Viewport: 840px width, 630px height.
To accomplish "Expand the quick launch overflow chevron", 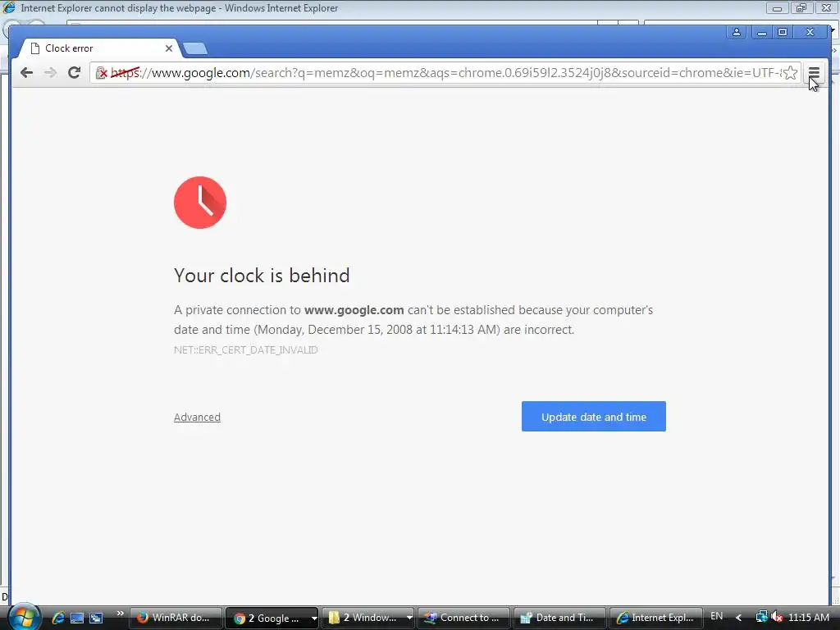I will (x=120, y=614).
